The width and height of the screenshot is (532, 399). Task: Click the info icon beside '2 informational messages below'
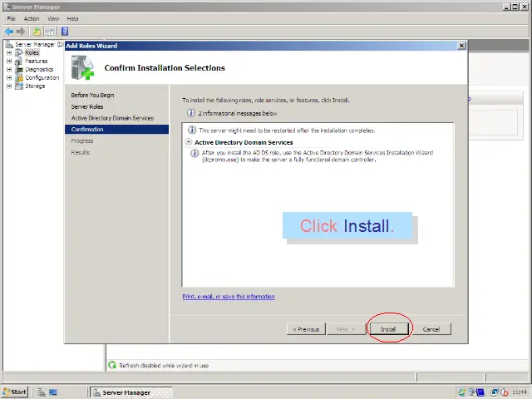tap(191, 113)
